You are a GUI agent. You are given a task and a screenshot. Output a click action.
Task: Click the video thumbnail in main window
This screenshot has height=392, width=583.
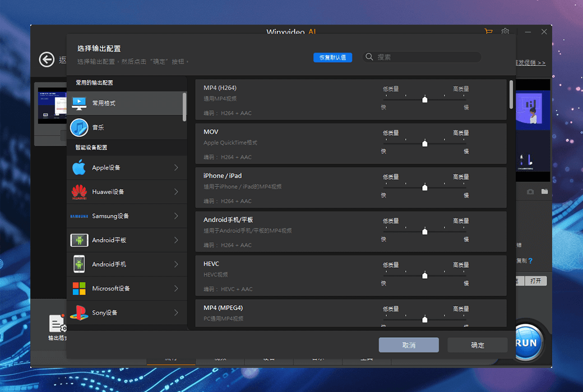52,105
